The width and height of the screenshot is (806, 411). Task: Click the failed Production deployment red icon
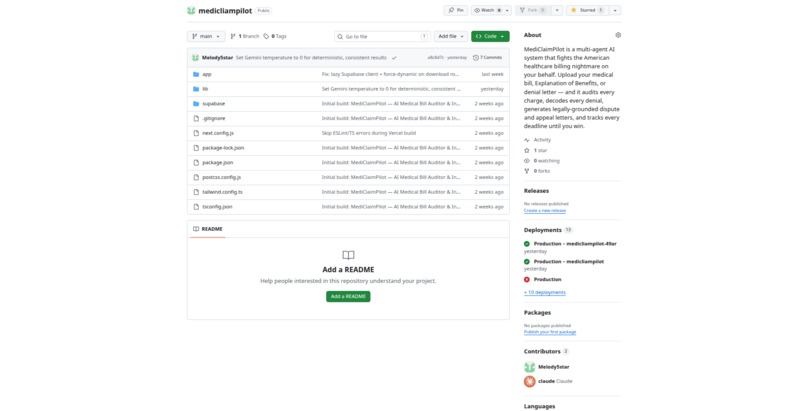526,279
